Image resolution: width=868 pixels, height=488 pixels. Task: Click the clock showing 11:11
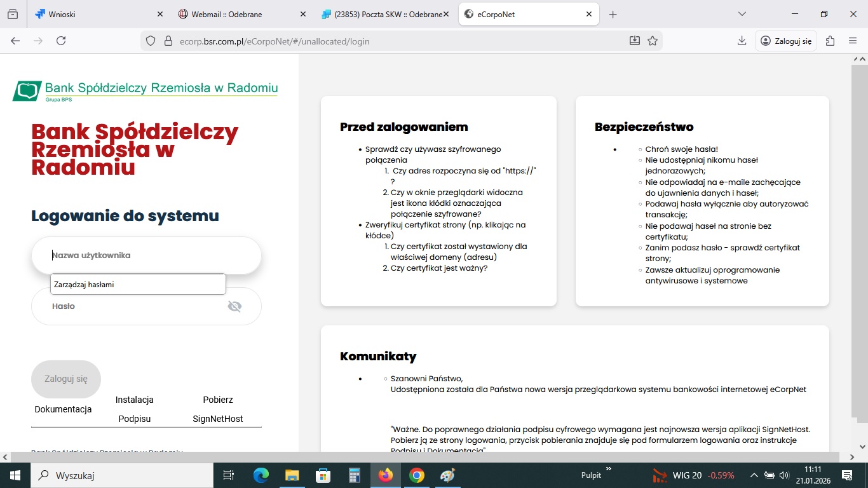(812, 475)
